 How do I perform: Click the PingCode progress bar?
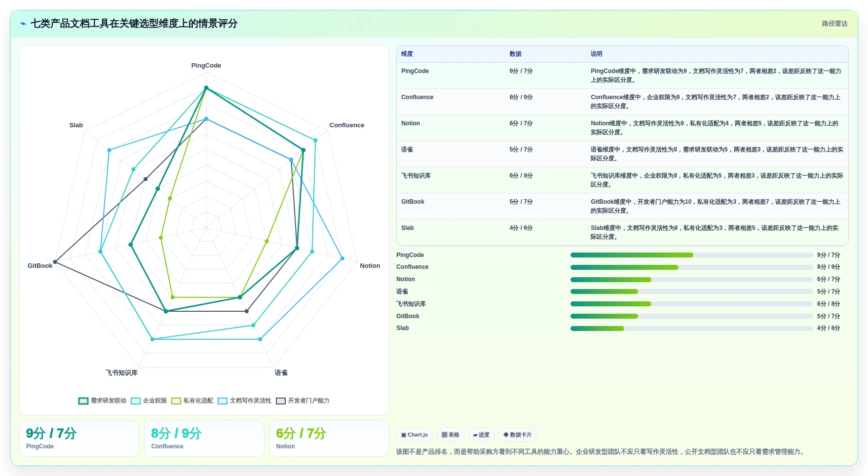[691, 255]
